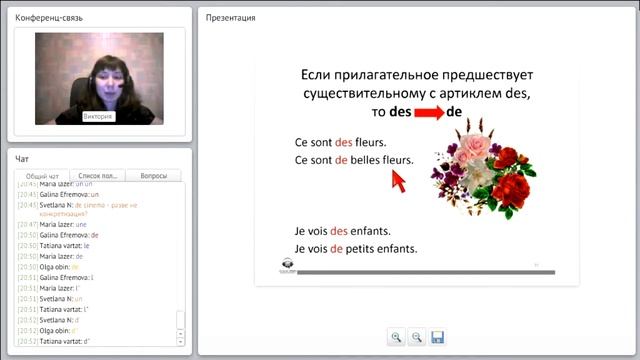Viewport: 640px width, 360px height.
Task: Select Galina Efremova's 20:45 message 'un'
Action: pos(58,194)
